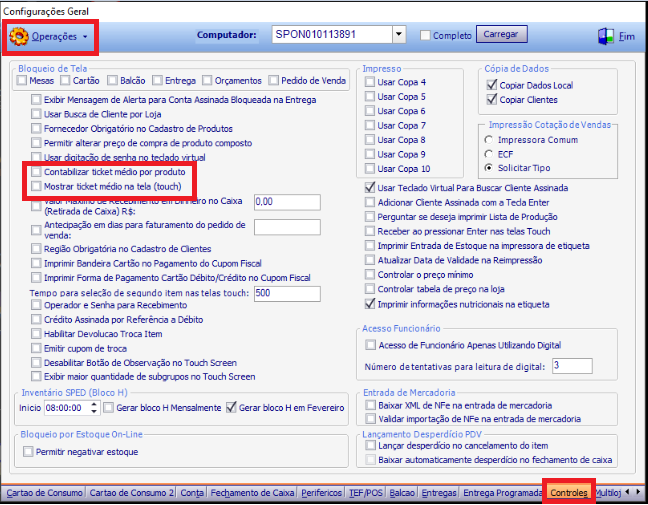Screen dimensions: 648x505
Task: Click the Carregar button
Action: (x=501, y=34)
